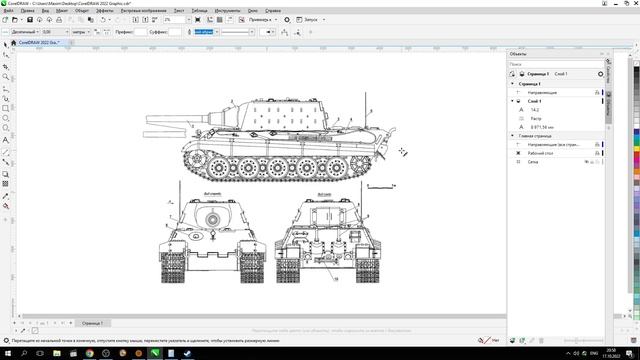
Task: Open a file with folder icon
Action: tap(15, 20)
